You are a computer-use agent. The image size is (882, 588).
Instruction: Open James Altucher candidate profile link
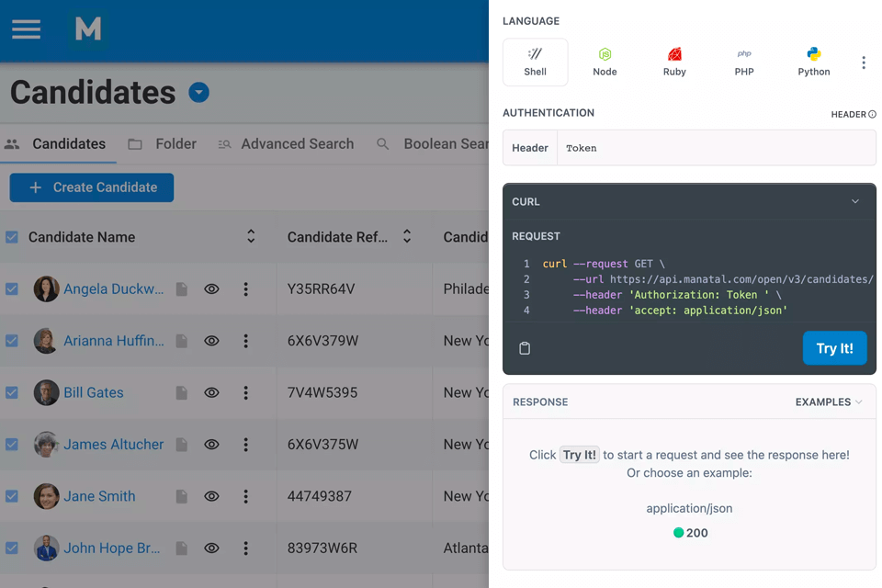(x=114, y=444)
